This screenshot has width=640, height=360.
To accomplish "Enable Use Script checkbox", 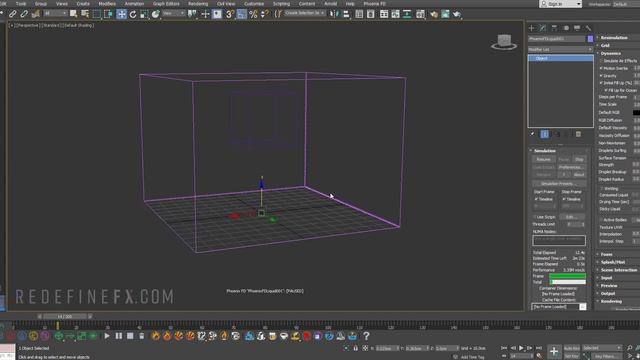I will tap(535, 217).
